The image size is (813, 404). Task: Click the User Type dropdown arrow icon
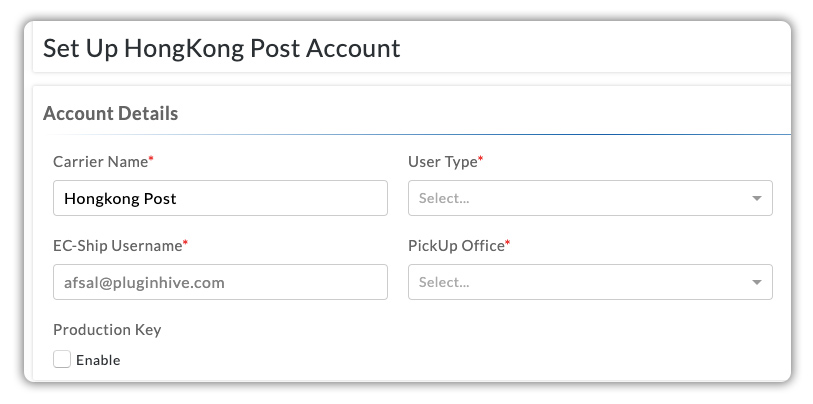click(x=756, y=199)
